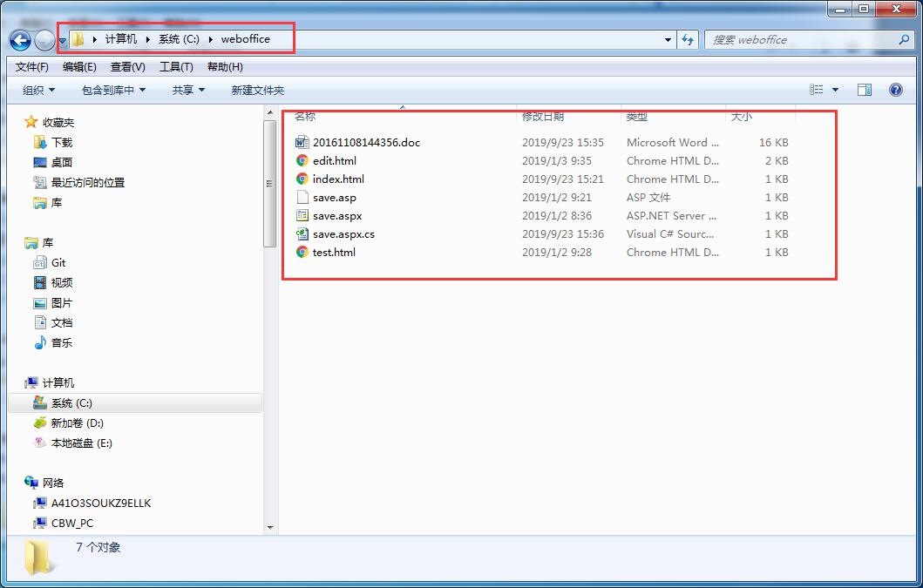Click the magnifier search icon
This screenshot has height=588, width=923.
tap(904, 39)
